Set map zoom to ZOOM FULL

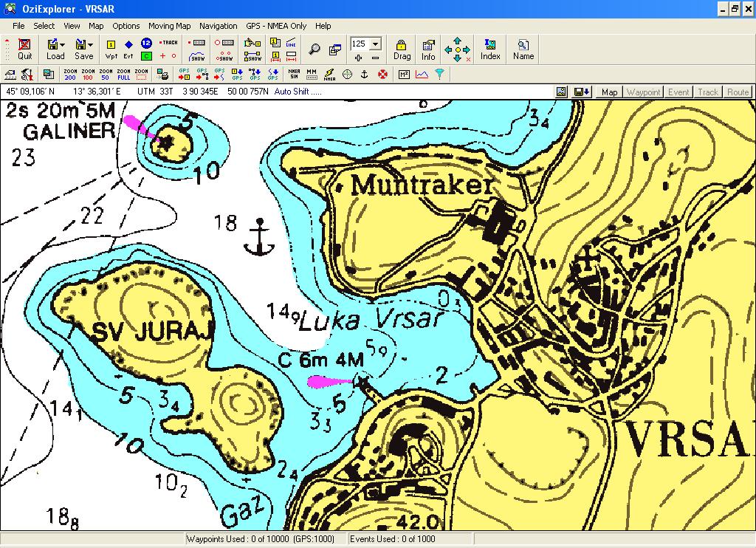click(x=123, y=75)
